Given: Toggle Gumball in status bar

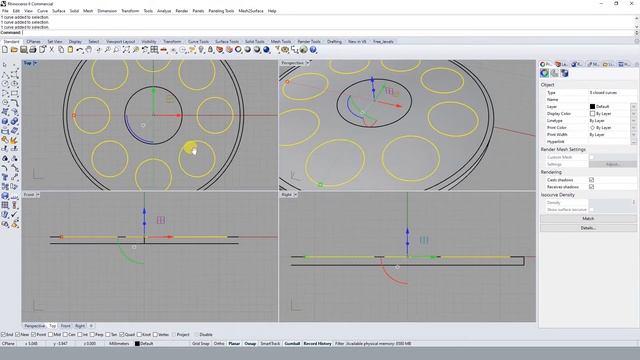Looking at the screenshot, I should tap(292, 344).
